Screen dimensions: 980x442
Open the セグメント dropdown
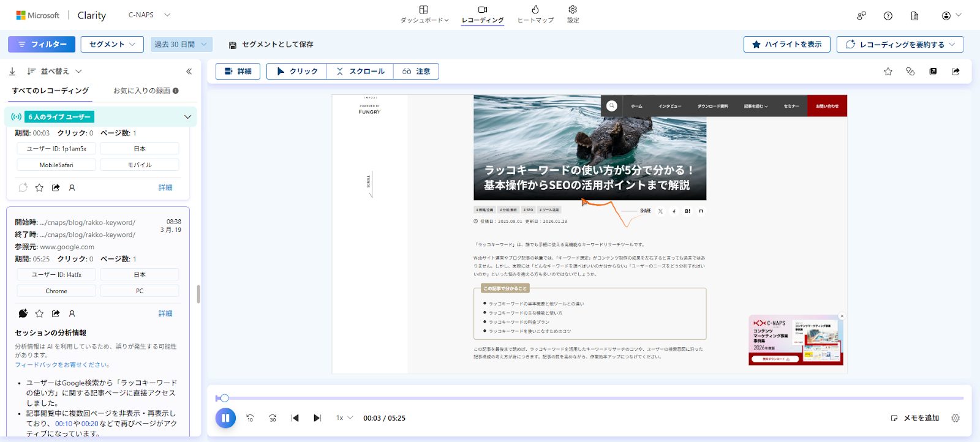click(x=112, y=44)
